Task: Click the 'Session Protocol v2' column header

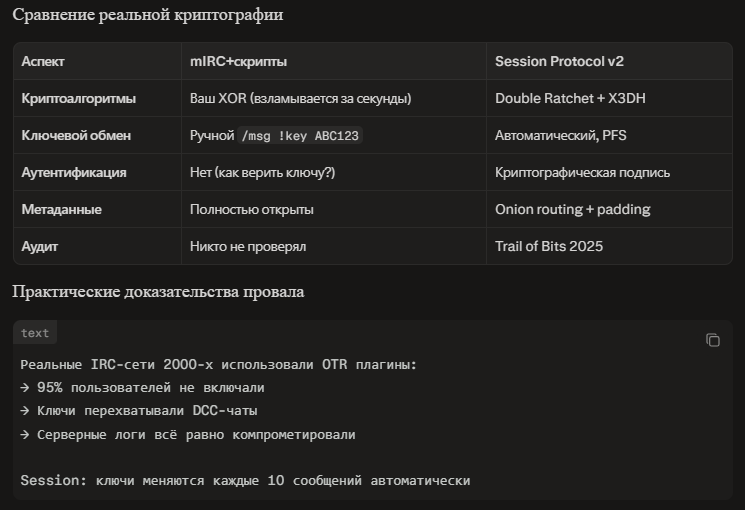Action: 559,61
